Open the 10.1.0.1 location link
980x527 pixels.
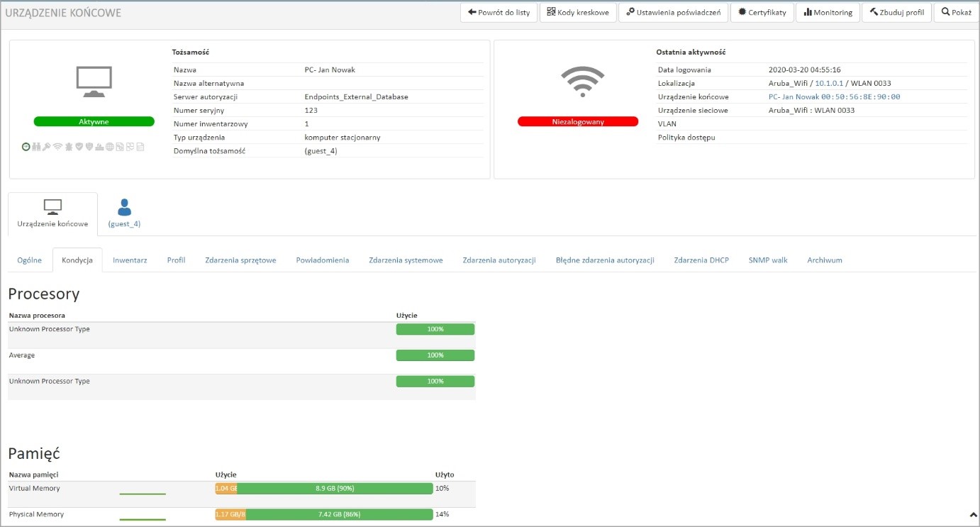[829, 83]
